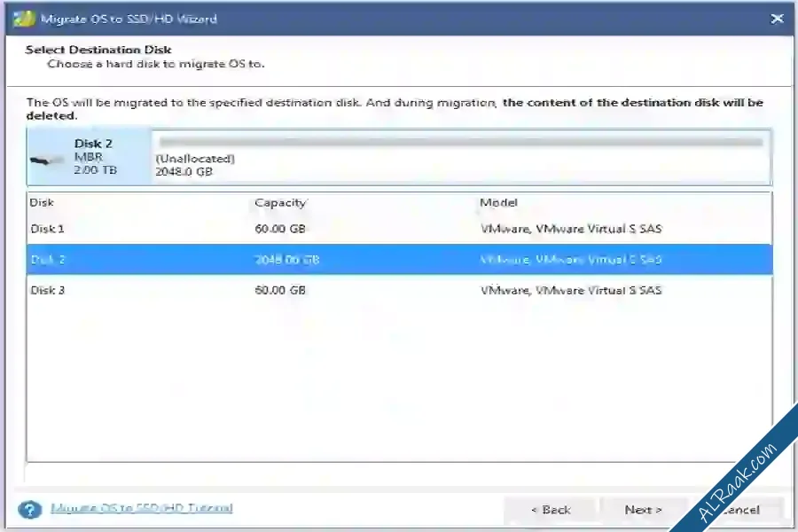Click the 2048.00 GB capacity cell
The height and width of the screenshot is (532, 798).
[x=287, y=260]
